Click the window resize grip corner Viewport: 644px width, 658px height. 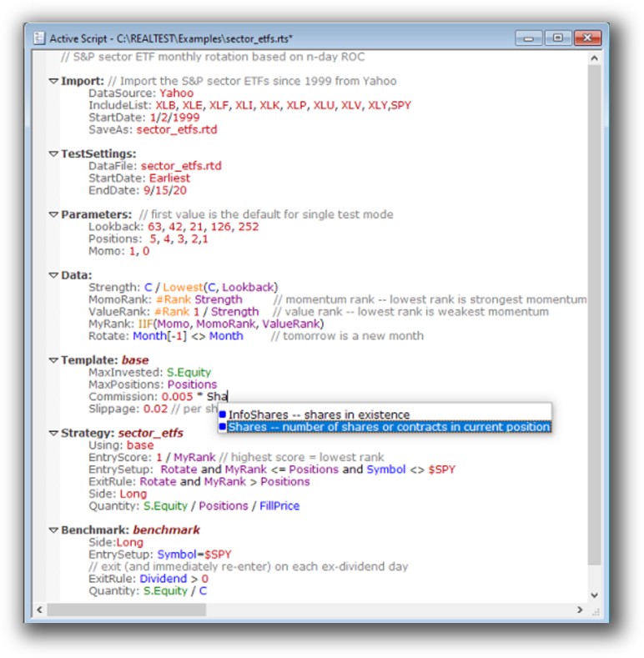point(595,611)
